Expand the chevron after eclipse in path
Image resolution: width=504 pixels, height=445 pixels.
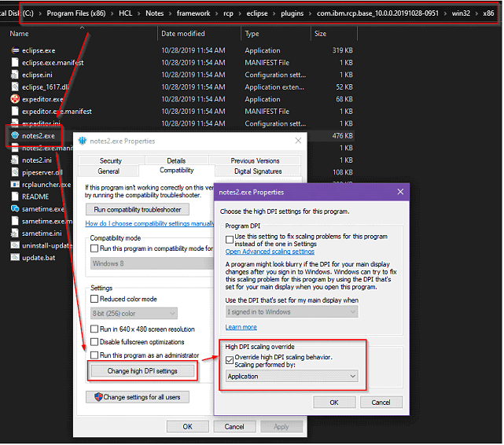[x=274, y=13]
